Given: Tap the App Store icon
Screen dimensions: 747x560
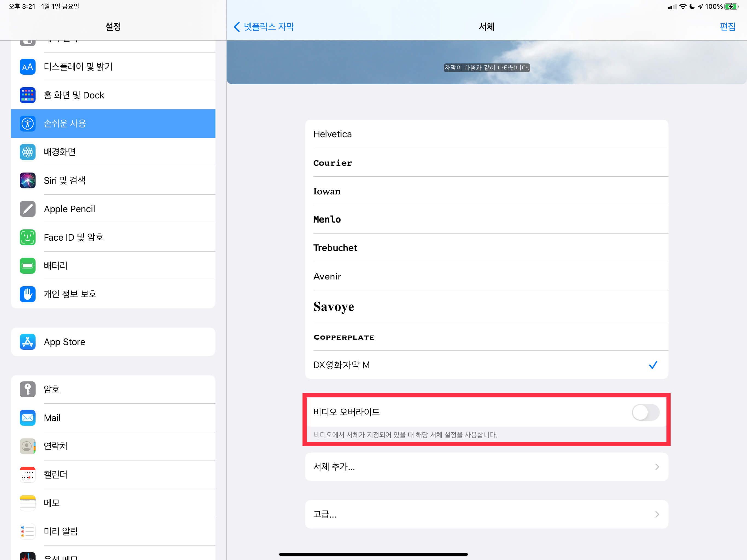Looking at the screenshot, I should pyautogui.click(x=27, y=342).
